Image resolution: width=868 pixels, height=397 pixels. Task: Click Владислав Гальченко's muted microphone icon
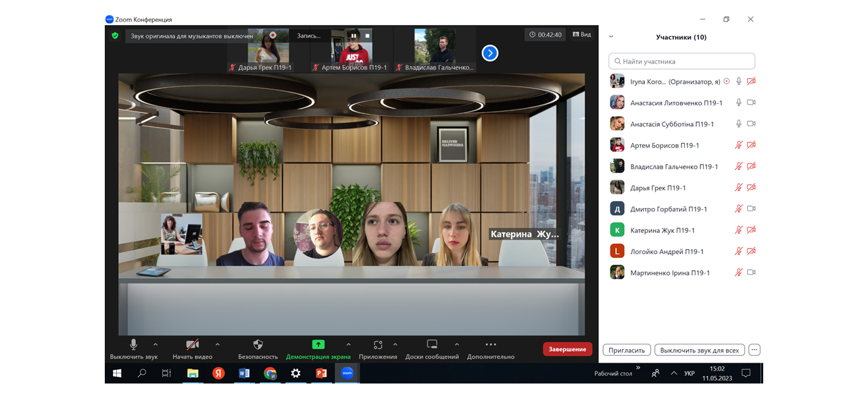[x=739, y=166]
